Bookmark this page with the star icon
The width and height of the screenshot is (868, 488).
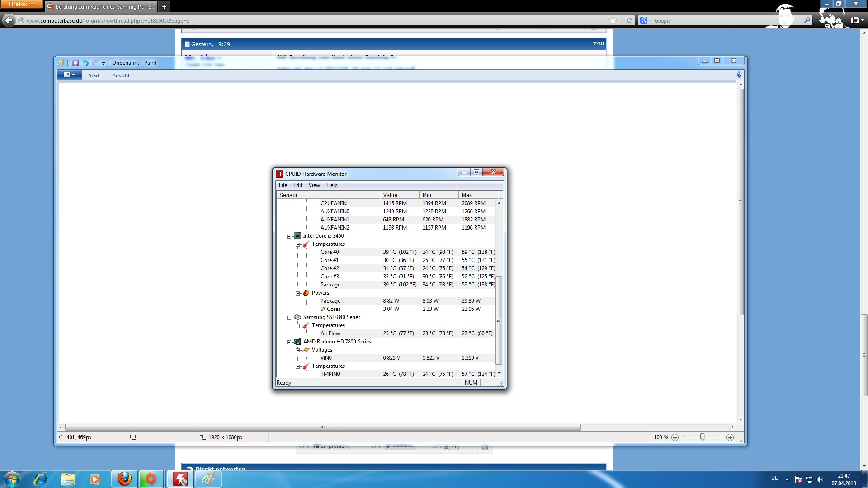point(613,20)
